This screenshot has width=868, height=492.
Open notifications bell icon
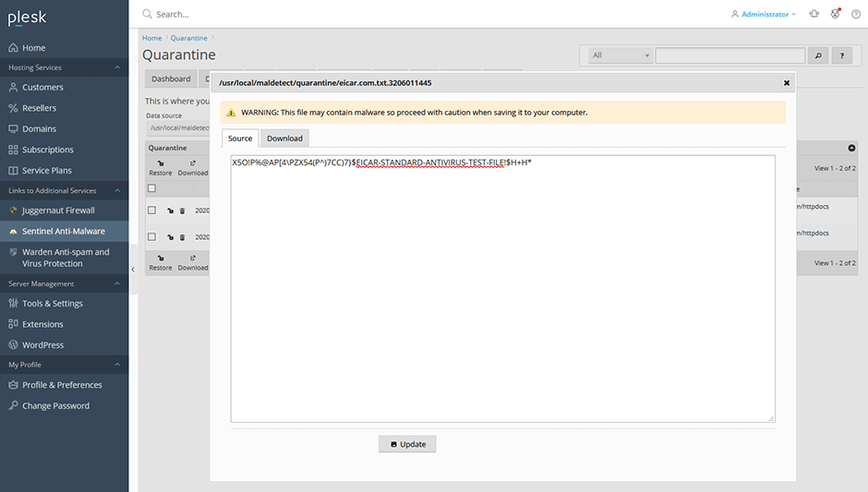coord(814,14)
